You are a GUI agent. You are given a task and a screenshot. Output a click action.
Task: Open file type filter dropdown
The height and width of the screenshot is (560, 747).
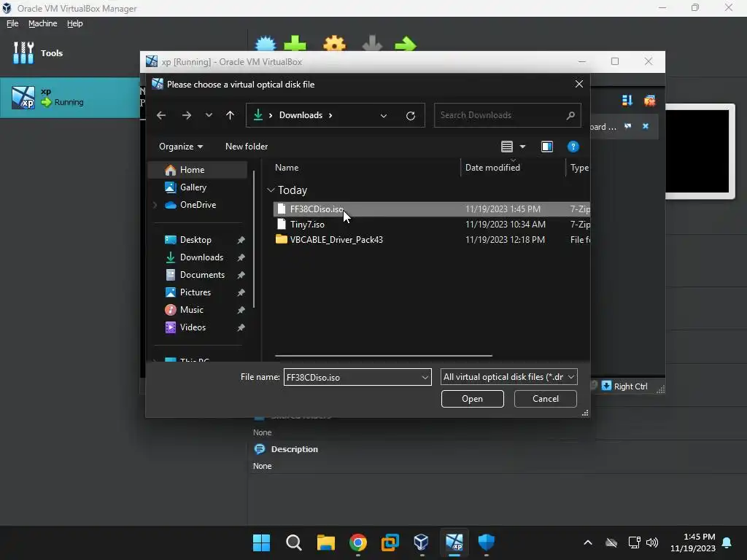tap(508, 377)
